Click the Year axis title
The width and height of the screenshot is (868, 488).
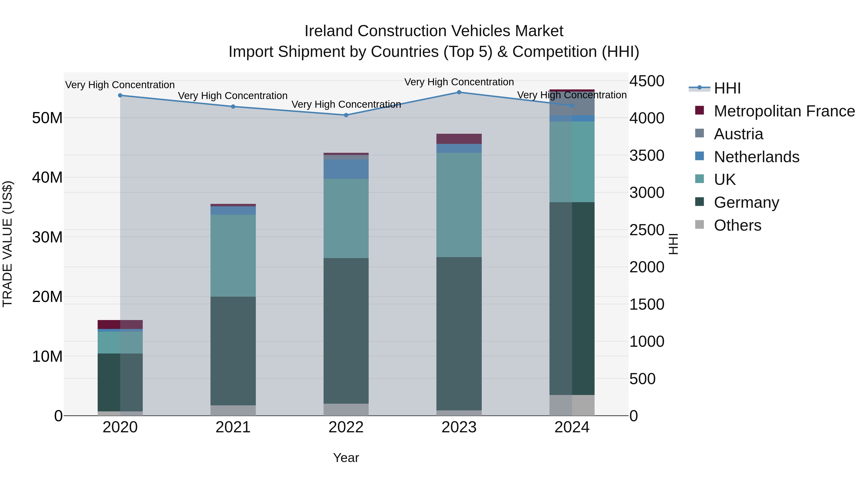click(346, 458)
